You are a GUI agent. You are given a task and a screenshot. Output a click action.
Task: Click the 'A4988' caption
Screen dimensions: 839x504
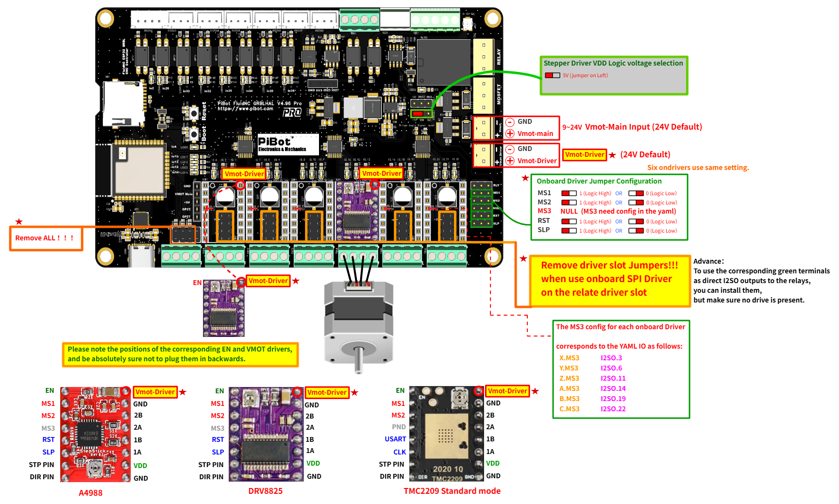tap(91, 493)
